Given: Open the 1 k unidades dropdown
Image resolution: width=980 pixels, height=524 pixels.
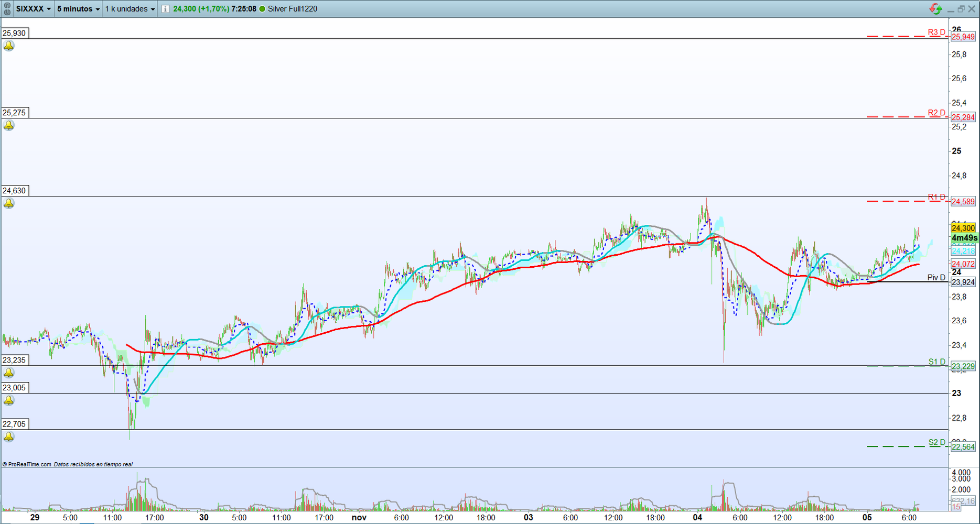Looking at the screenshot, I should [x=130, y=9].
